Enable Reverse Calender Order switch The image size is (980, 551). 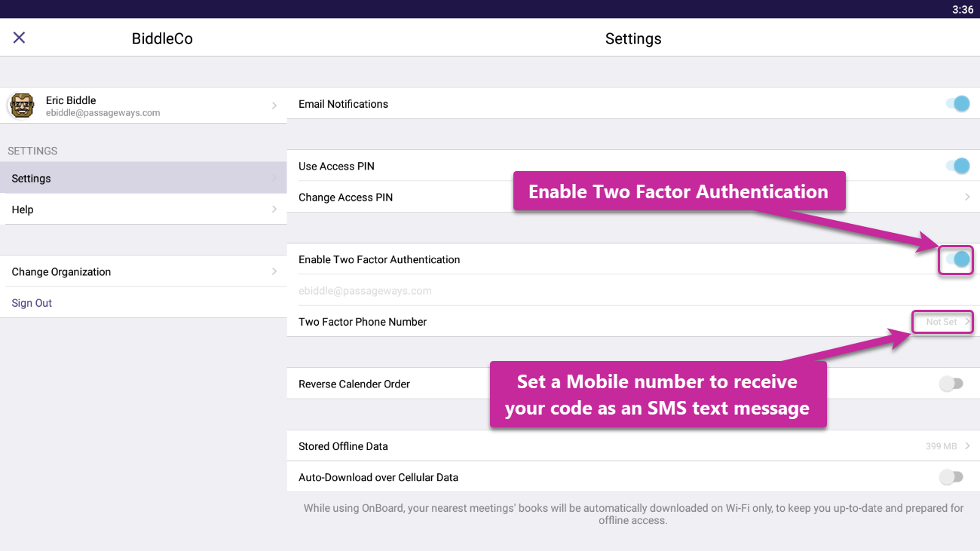951,384
